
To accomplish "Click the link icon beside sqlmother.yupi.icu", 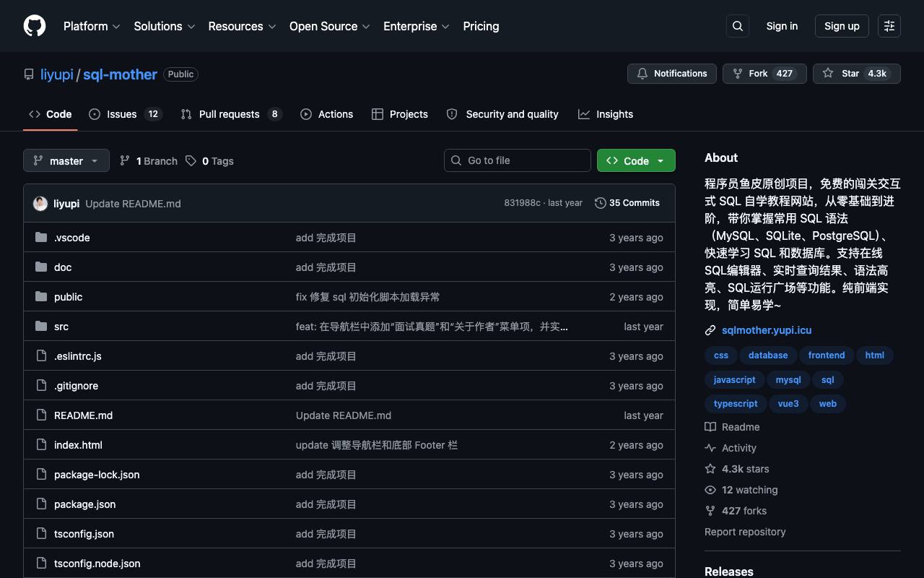I will 710,330.
